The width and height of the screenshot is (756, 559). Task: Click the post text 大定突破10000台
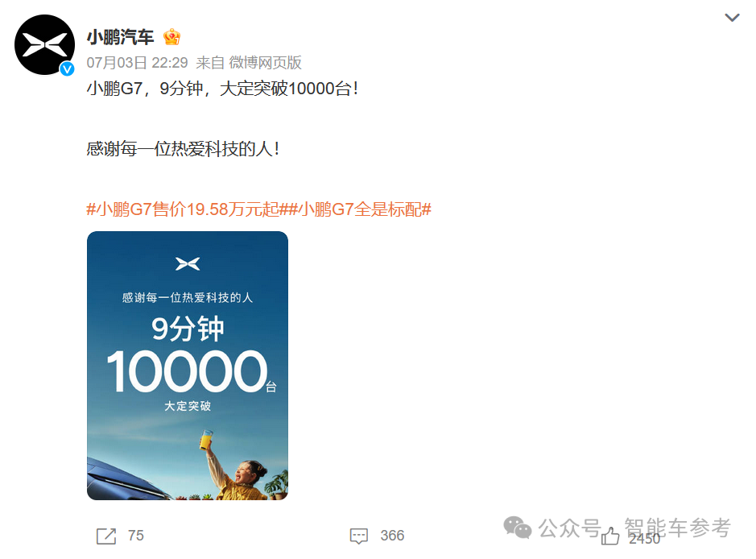[x=288, y=89]
